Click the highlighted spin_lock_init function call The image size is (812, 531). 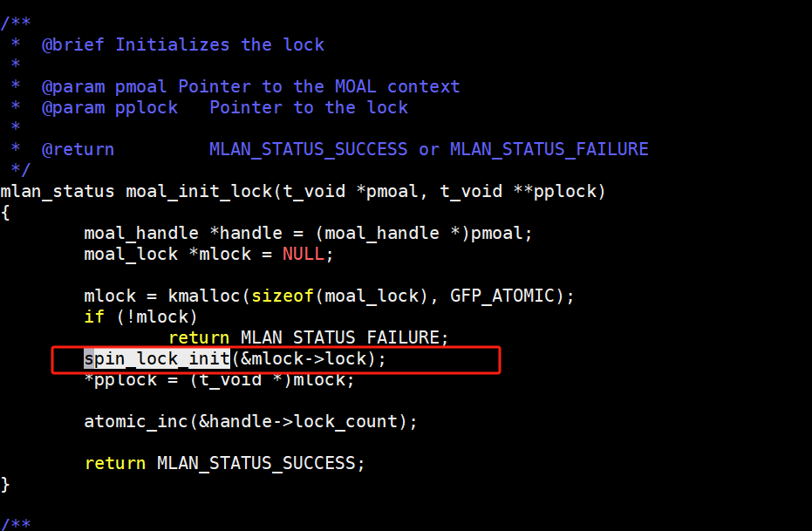pyautogui.click(x=157, y=359)
